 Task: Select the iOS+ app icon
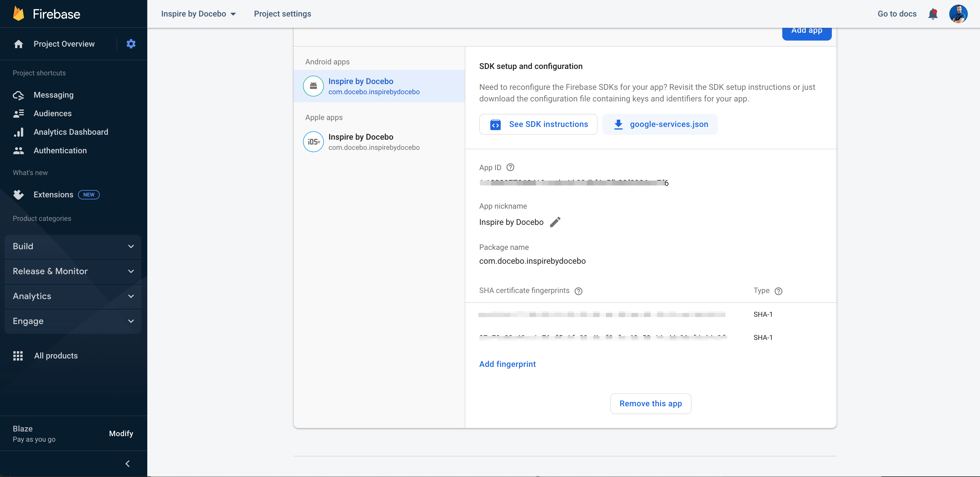pos(313,141)
